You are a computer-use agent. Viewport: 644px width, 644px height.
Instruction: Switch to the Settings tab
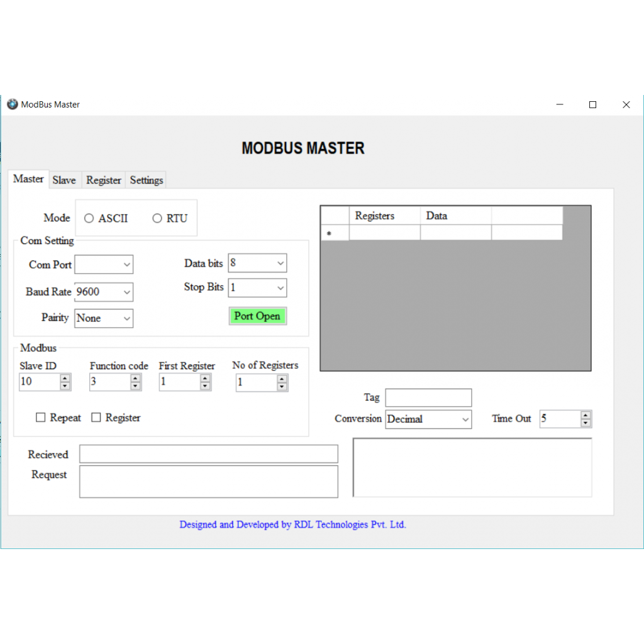(x=145, y=180)
